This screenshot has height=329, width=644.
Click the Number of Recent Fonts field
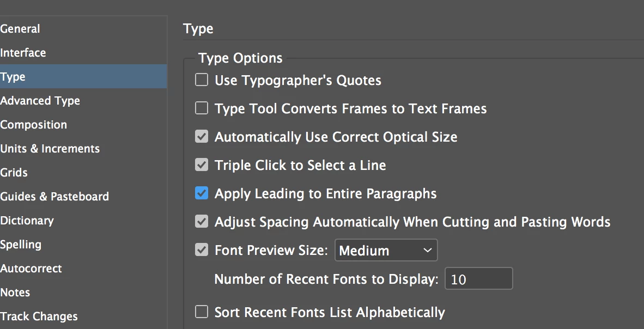479,279
